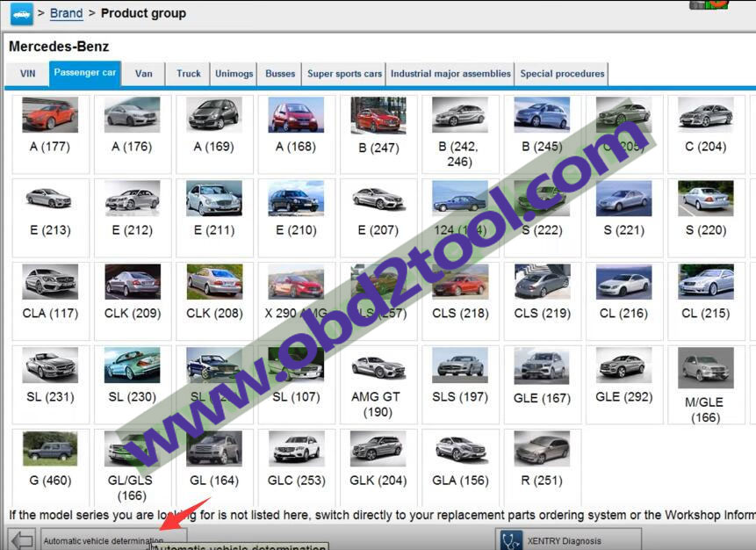
Task: Select the G (460) model tile
Action: click(51, 467)
